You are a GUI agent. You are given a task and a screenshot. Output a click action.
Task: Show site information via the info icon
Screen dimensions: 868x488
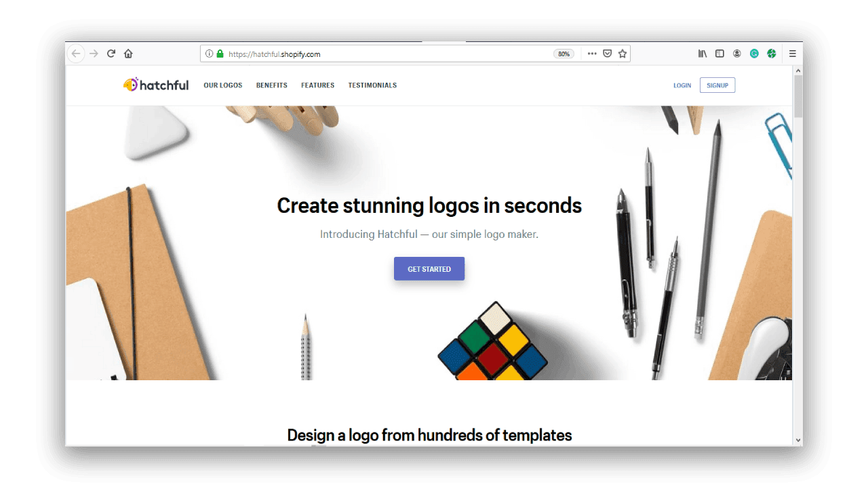click(x=210, y=54)
